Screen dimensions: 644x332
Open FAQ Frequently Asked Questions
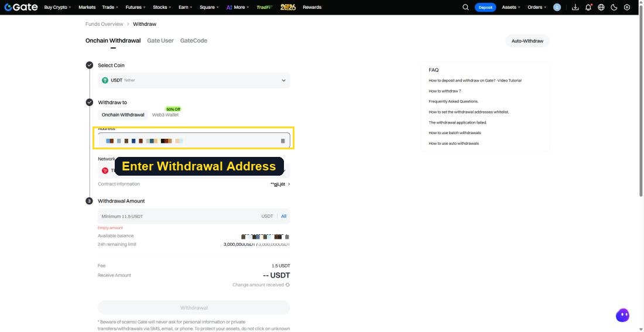[x=453, y=101]
